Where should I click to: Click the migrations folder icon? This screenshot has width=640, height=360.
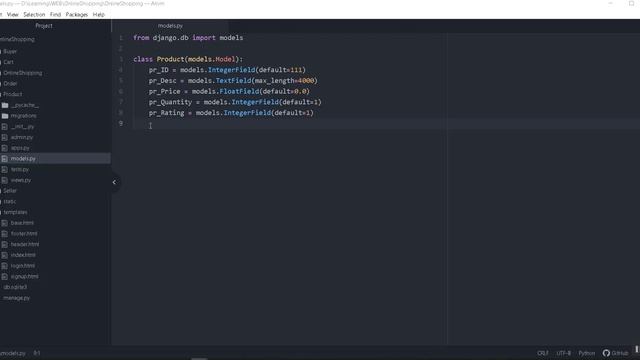pos(5,116)
